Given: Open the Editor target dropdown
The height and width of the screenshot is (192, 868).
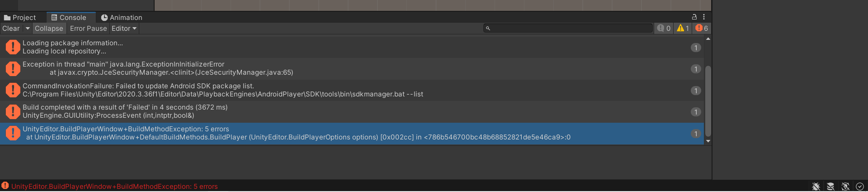Looking at the screenshot, I should click(x=124, y=29).
